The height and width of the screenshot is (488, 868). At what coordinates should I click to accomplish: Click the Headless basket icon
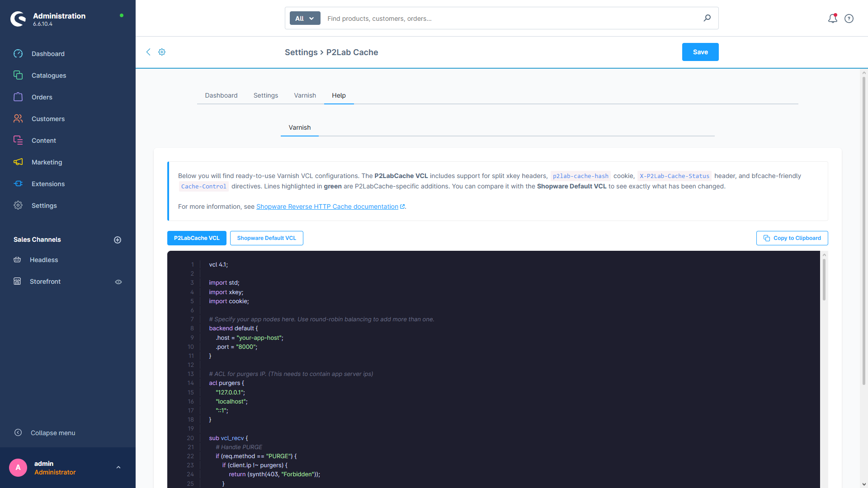(17, 260)
